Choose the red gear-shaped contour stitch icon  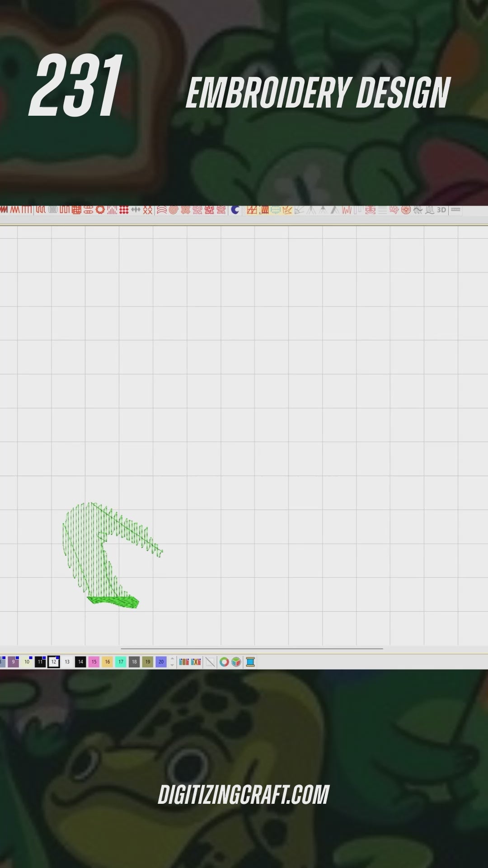coord(100,210)
